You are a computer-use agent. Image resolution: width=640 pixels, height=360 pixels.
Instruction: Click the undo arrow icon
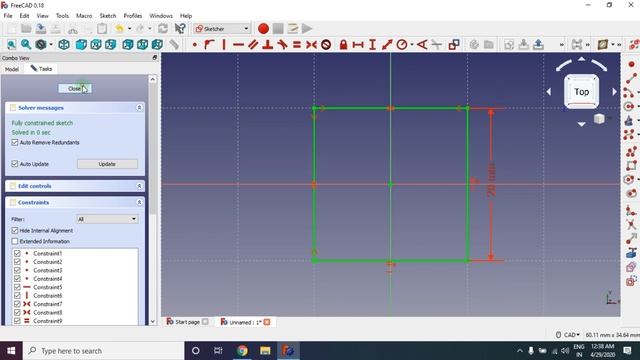[x=119, y=29]
